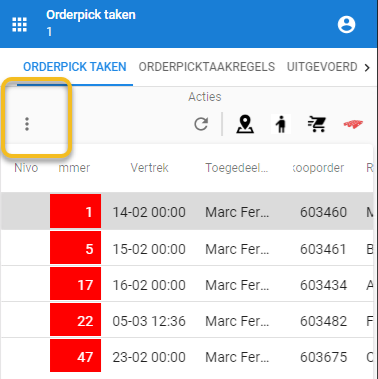
Task: Open the user account profile icon
Action: click(x=346, y=25)
